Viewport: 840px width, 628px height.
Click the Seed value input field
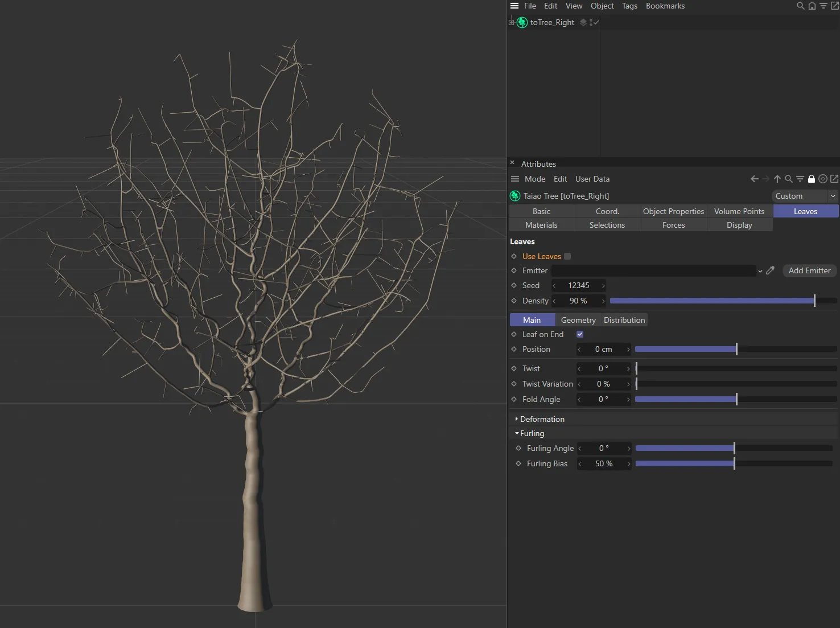(578, 285)
